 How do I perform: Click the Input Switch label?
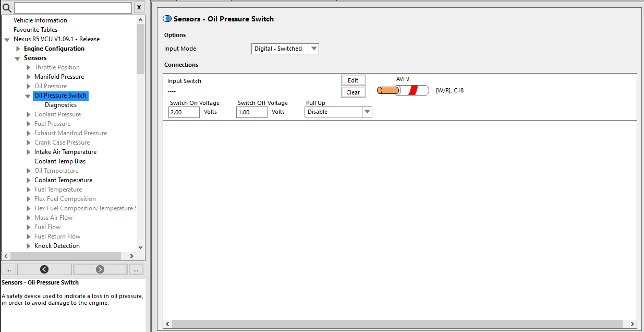click(184, 81)
